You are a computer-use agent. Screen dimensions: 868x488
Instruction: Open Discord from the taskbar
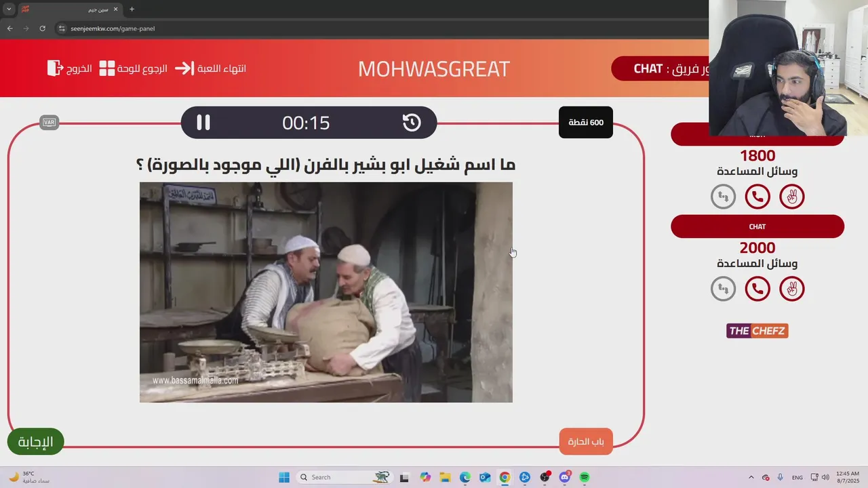pyautogui.click(x=565, y=477)
